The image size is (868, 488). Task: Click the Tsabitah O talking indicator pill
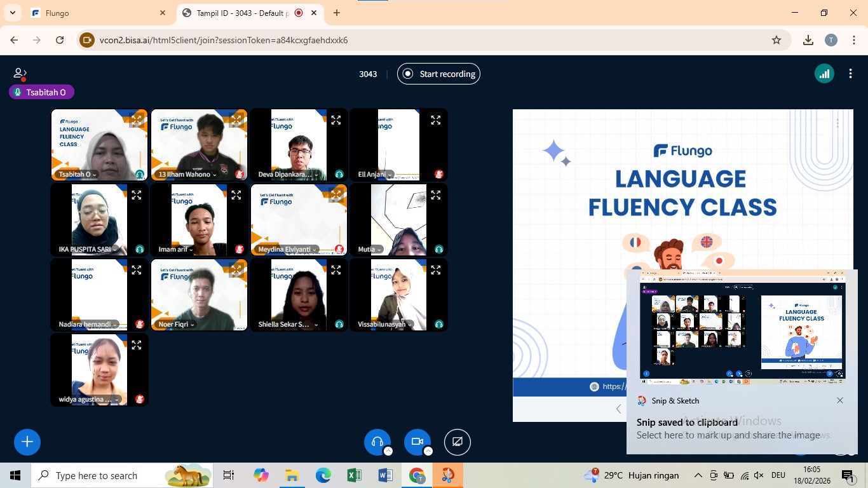[x=41, y=92]
